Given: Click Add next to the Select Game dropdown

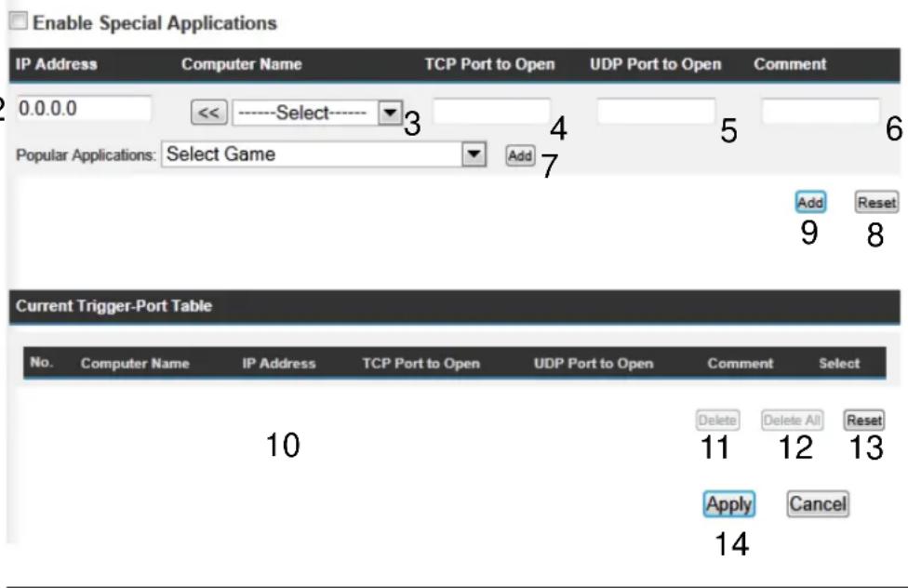Looking at the screenshot, I should click(519, 155).
